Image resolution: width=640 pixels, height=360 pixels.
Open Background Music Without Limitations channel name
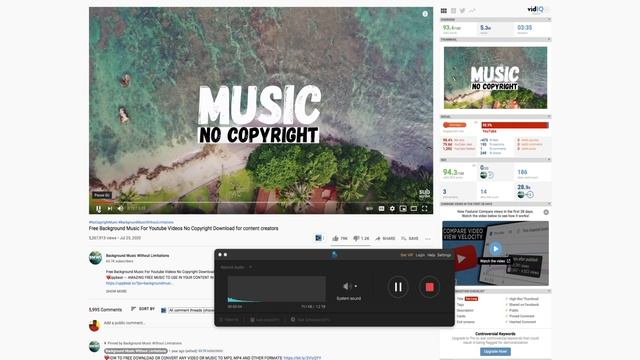click(x=138, y=256)
